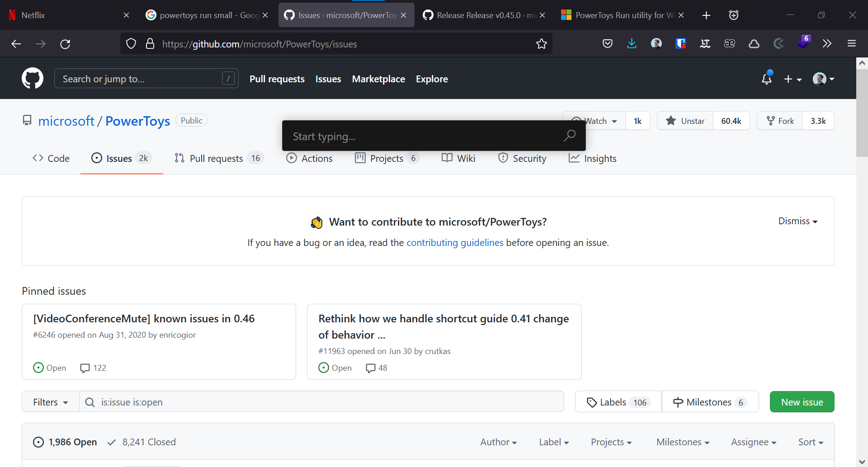868x467 pixels.
Task: Open the plus create-new dropdown
Action: pos(793,79)
